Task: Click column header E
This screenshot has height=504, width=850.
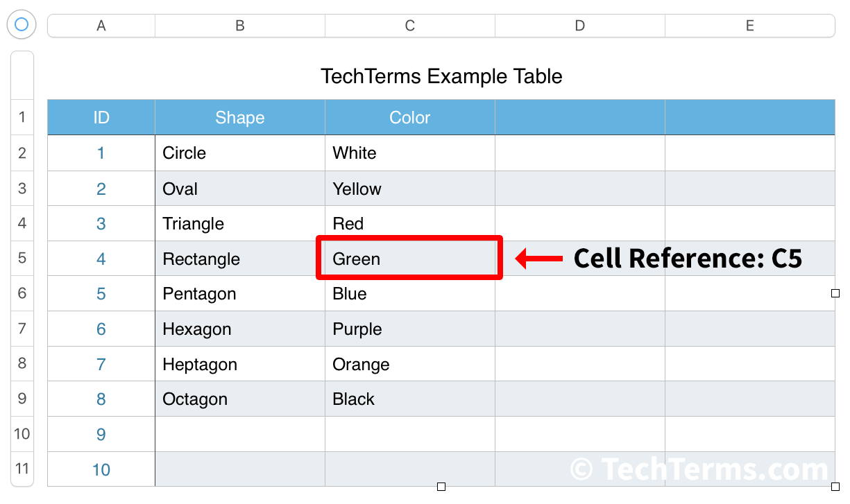Action: click(749, 25)
